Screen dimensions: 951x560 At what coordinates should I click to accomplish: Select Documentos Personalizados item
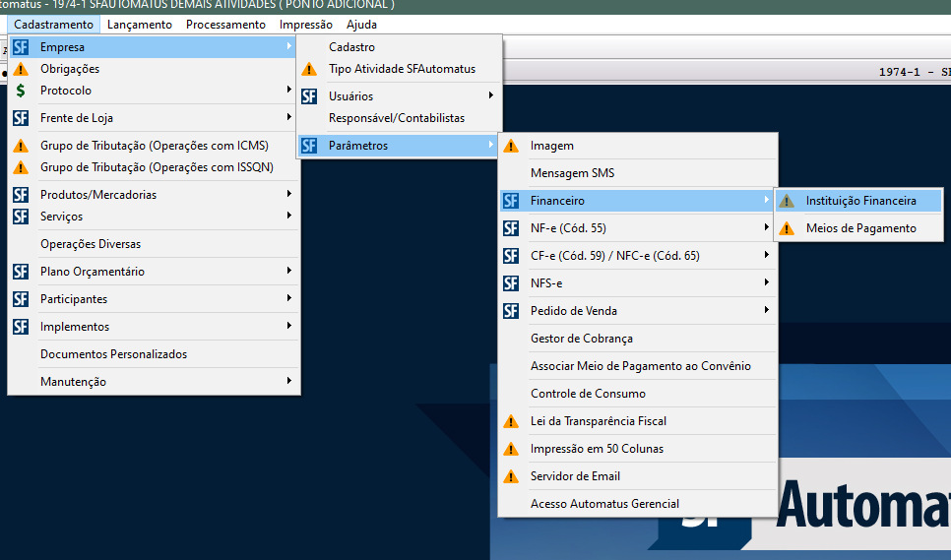(113, 354)
